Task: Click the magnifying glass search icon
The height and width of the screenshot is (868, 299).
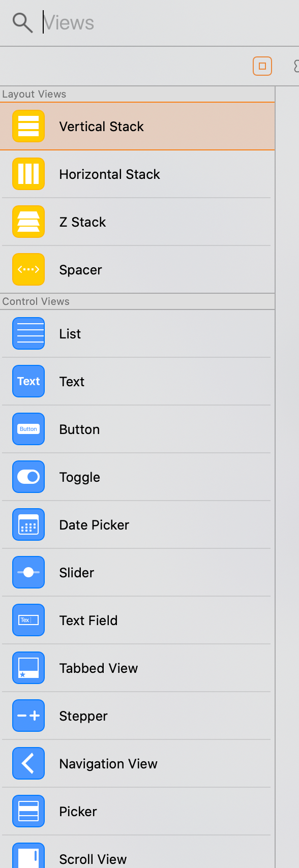Action: click(22, 23)
